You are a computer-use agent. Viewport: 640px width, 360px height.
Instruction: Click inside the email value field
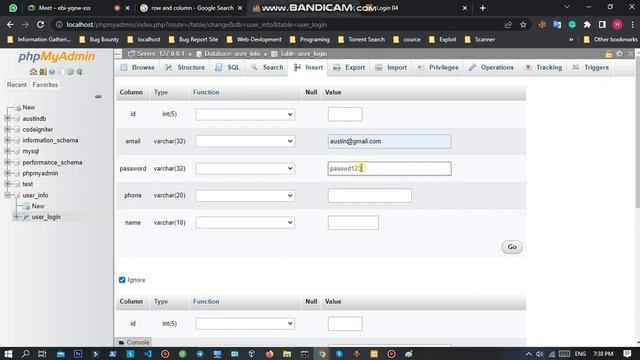pyautogui.click(x=389, y=141)
